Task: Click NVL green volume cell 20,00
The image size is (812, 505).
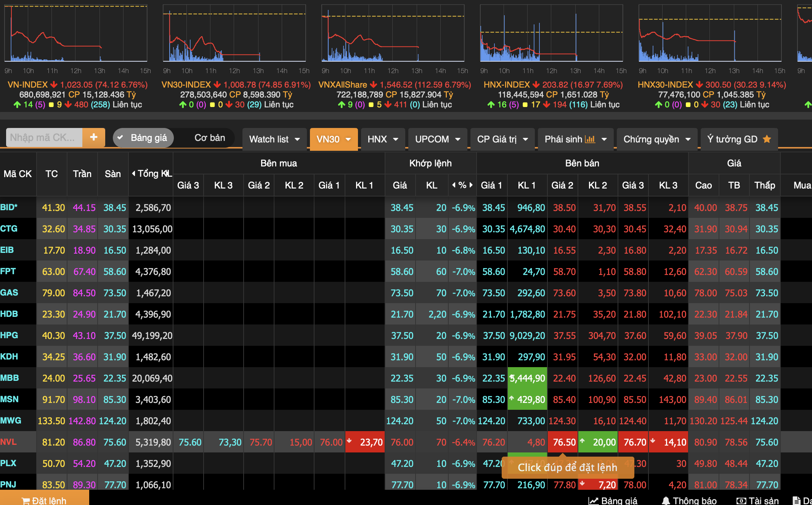Action: click(598, 442)
